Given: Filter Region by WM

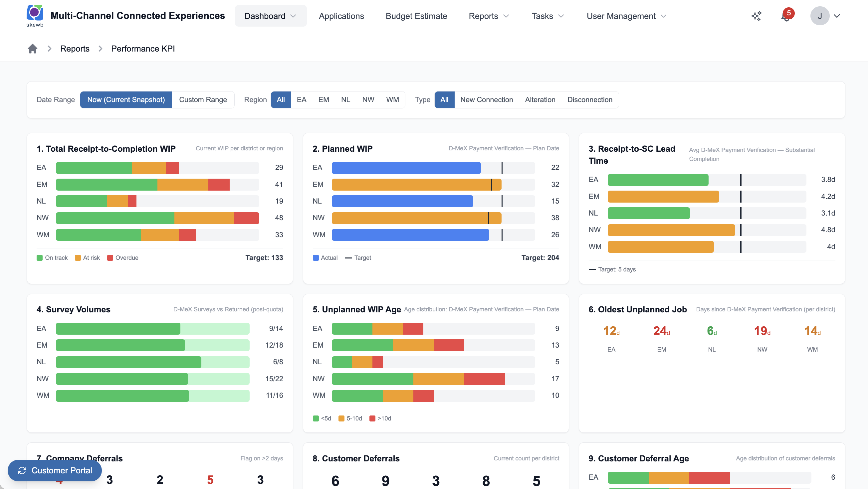Looking at the screenshot, I should (x=392, y=100).
